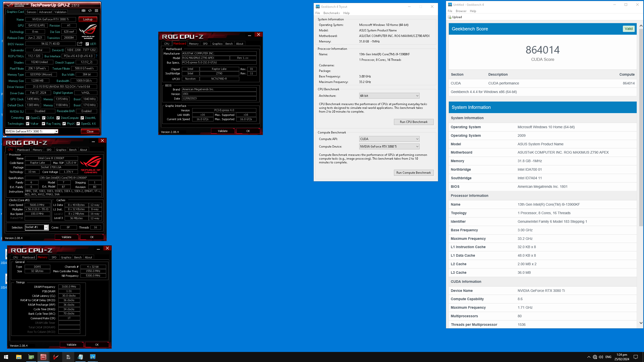The height and width of the screenshot is (362, 644).
Task: Open Help menu in Geekbench Tryout
Action: [x=346, y=13]
